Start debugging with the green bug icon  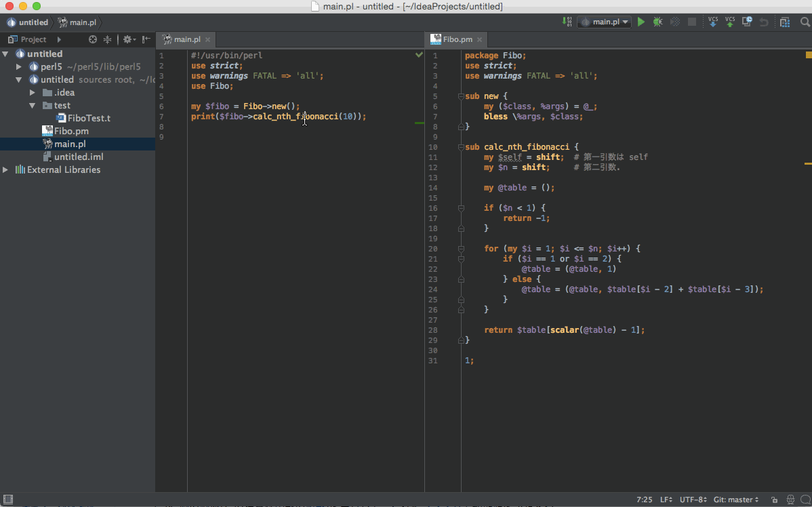[657, 22]
